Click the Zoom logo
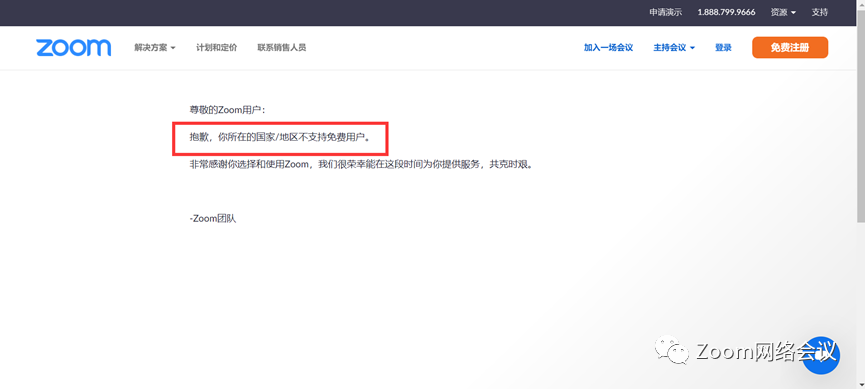Screen dimensions: 865x389 (x=73, y=47)
